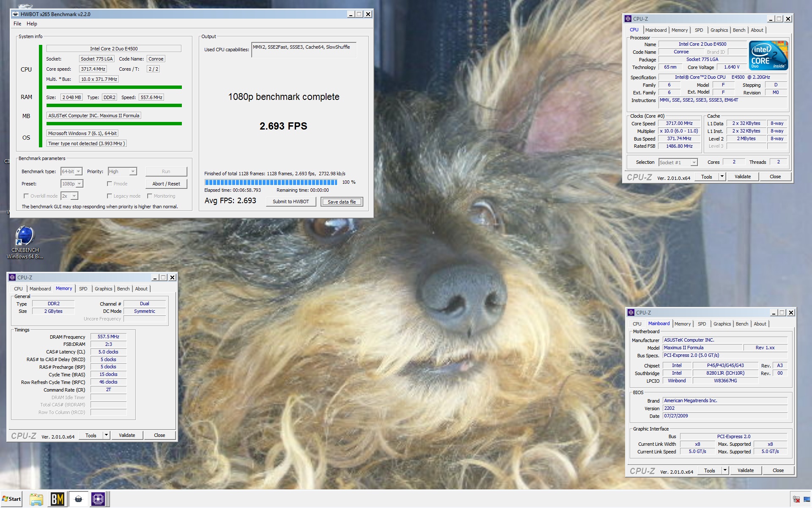Click the FSB:DRAM 2:3 value

pos(108,345)
